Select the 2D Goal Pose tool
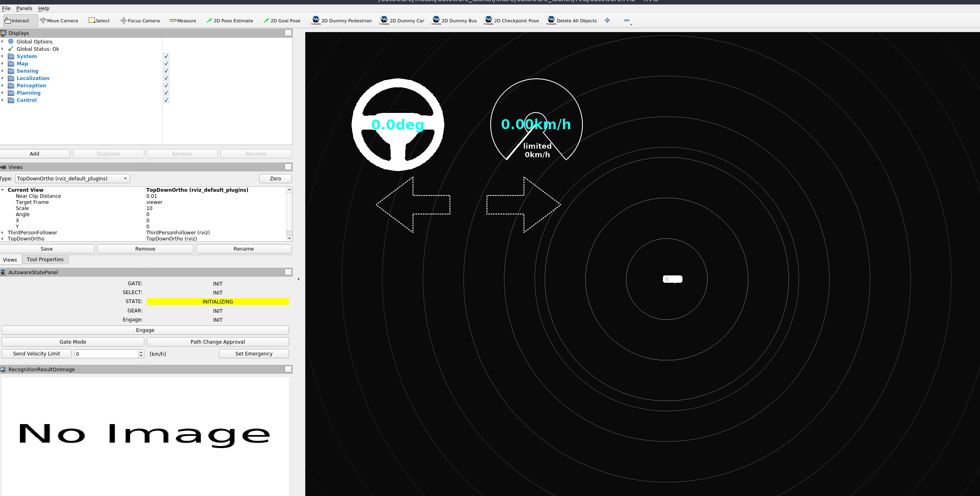 pyautogui.click(x=282, y=20)
